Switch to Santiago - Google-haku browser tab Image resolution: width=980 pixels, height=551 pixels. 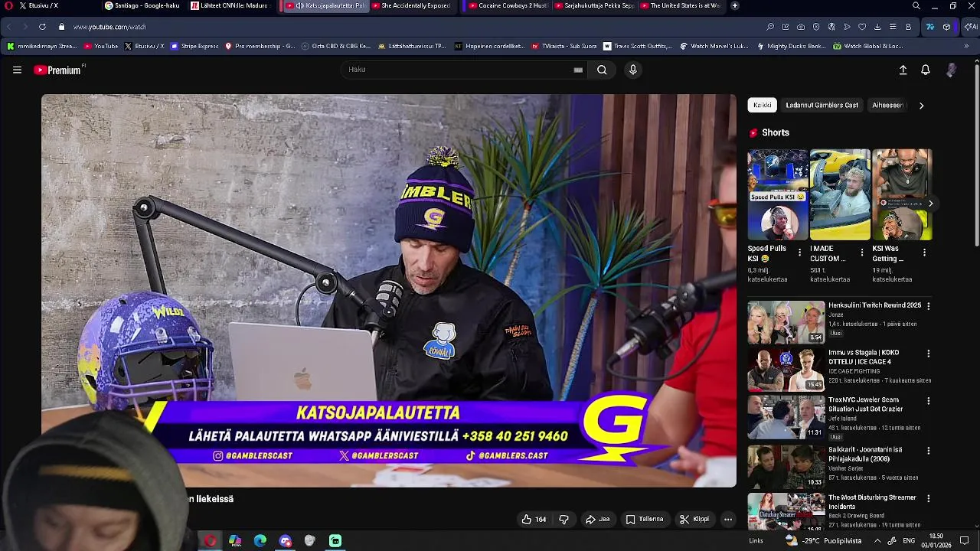142,5
